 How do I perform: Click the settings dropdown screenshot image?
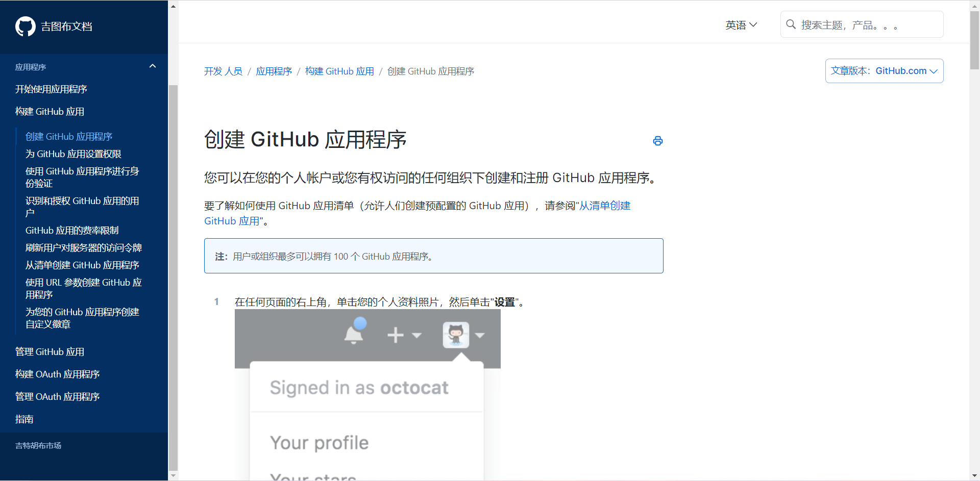coord(367,395)
